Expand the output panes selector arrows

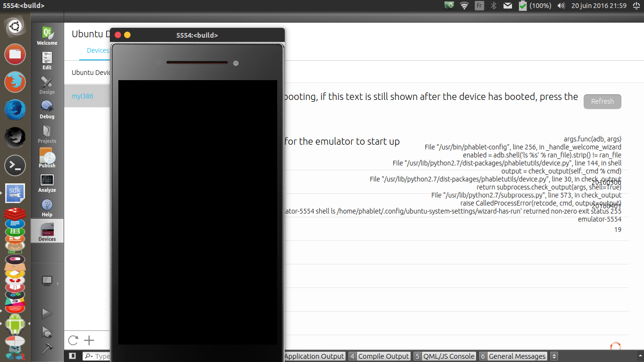tap(554, 356)
